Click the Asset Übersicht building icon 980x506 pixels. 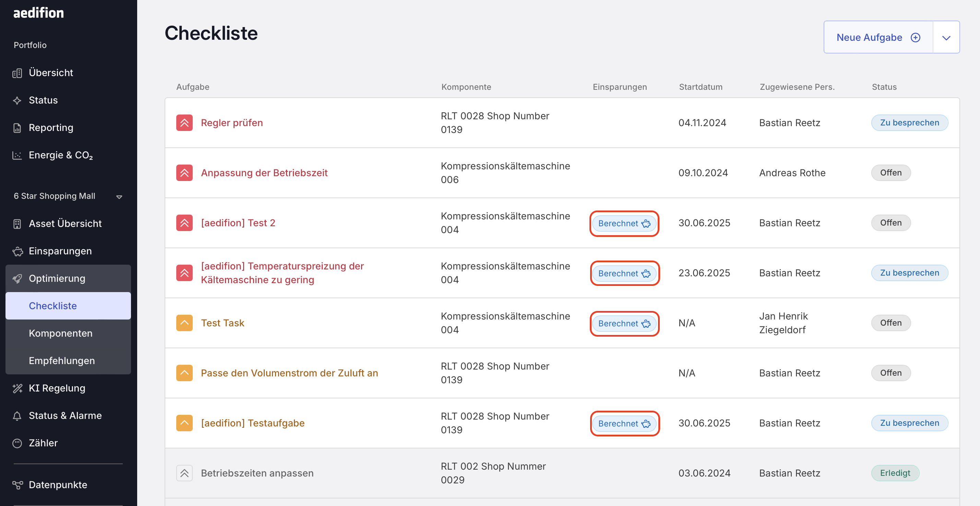pyautogui.click(x=17, y=224)
